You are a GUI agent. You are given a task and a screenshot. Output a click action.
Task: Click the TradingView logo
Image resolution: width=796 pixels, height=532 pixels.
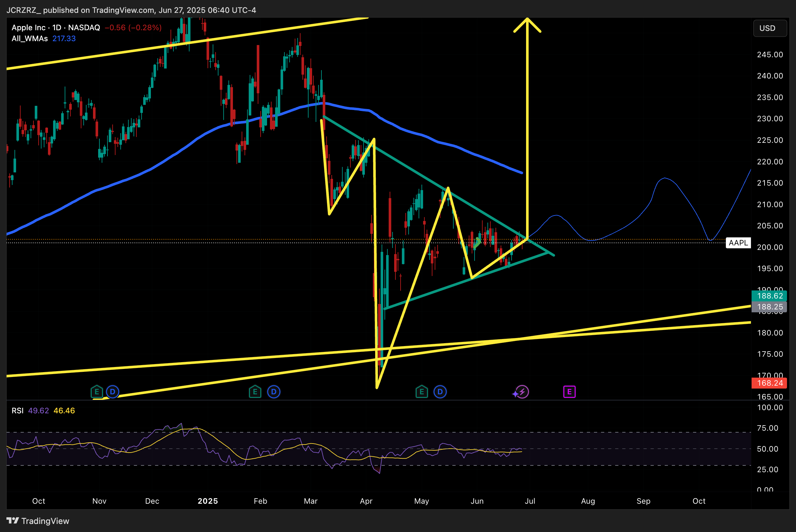coord(38,521)
